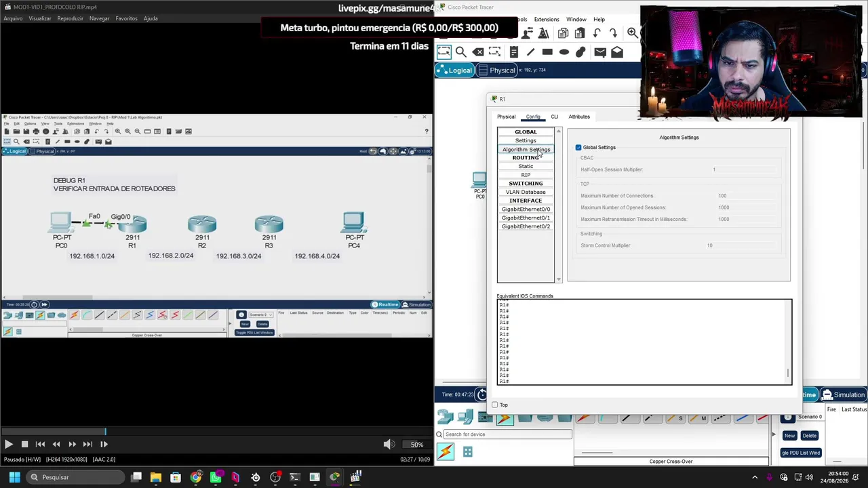This screenshot has width=868, height=488.
Task: Select the structured cabling grid subcategory icon
Action: [x=468, y=452]
